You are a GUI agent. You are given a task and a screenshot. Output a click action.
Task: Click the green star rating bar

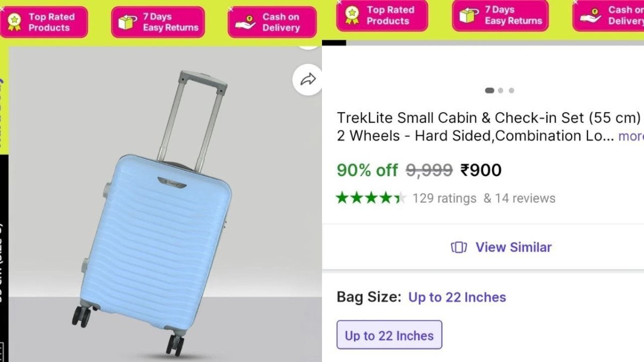(x=371, y=198)
